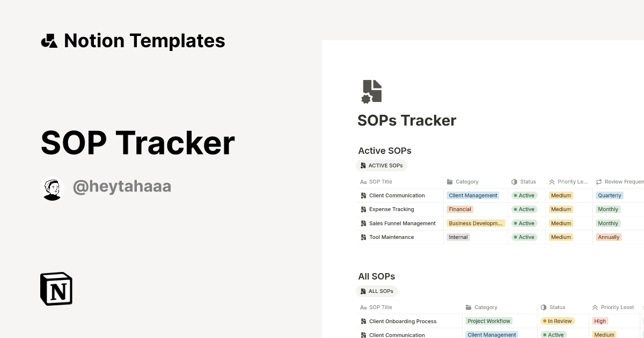Click the Financial category tag
This screenshot has width=644, height=338.
tap(460, 209)
